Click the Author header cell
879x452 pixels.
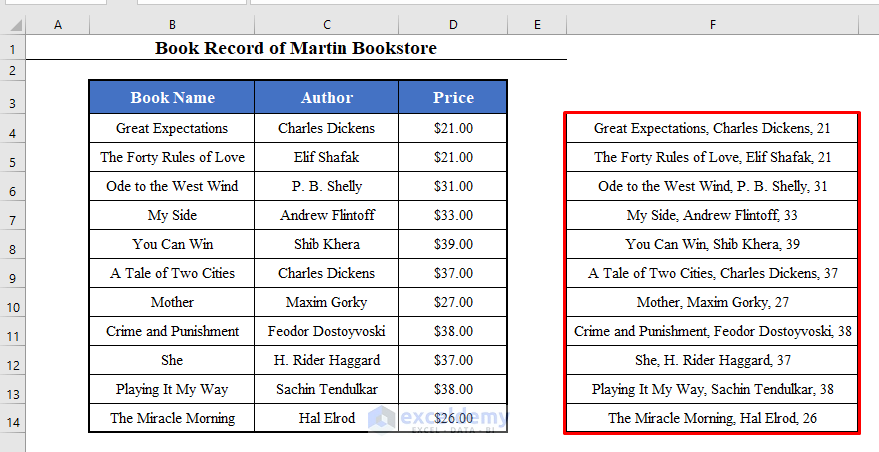[327, 98]
